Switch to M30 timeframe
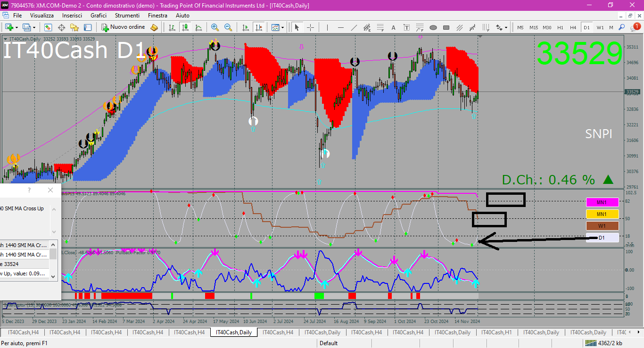 pos(547,27)
